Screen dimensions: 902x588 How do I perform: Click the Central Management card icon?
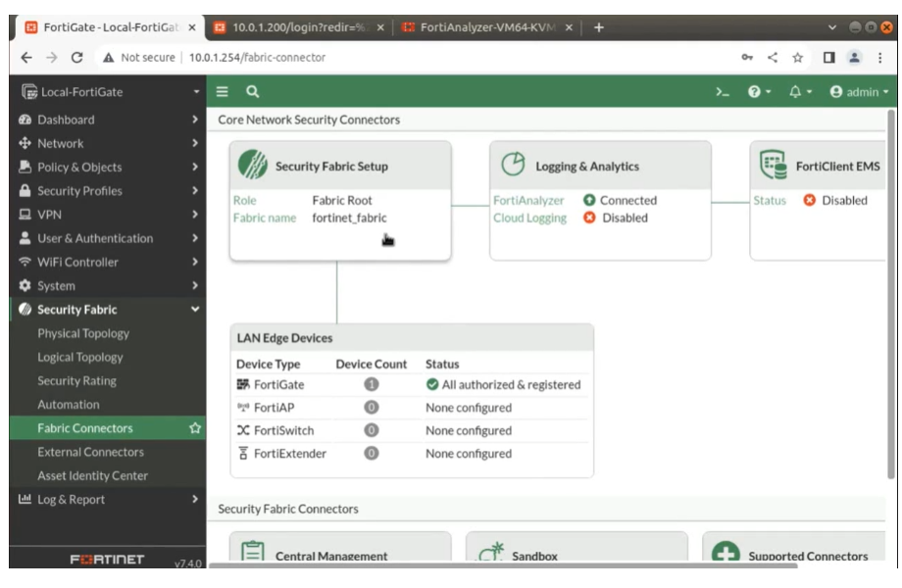[x=253, y=551]
